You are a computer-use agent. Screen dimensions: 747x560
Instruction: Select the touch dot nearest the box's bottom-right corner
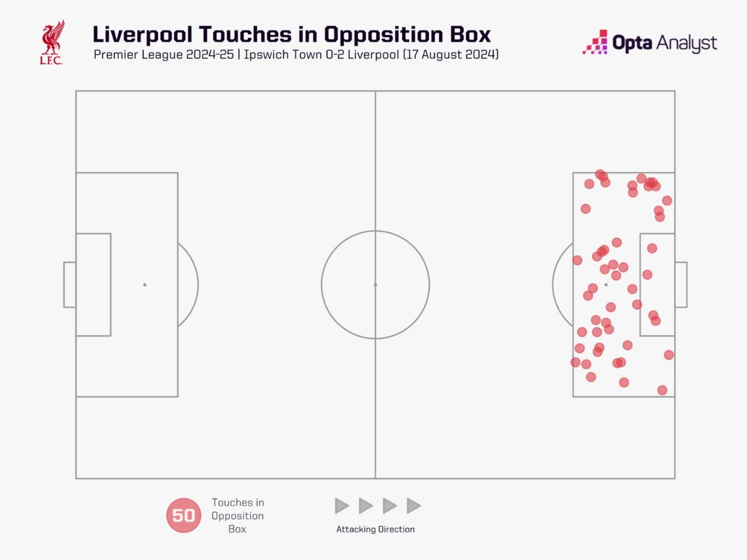click(x=662, y=390)
